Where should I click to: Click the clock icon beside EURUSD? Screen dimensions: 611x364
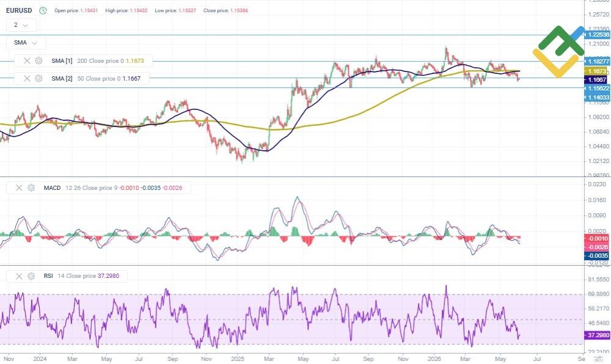pyautogui.click(x=43, y=10)
